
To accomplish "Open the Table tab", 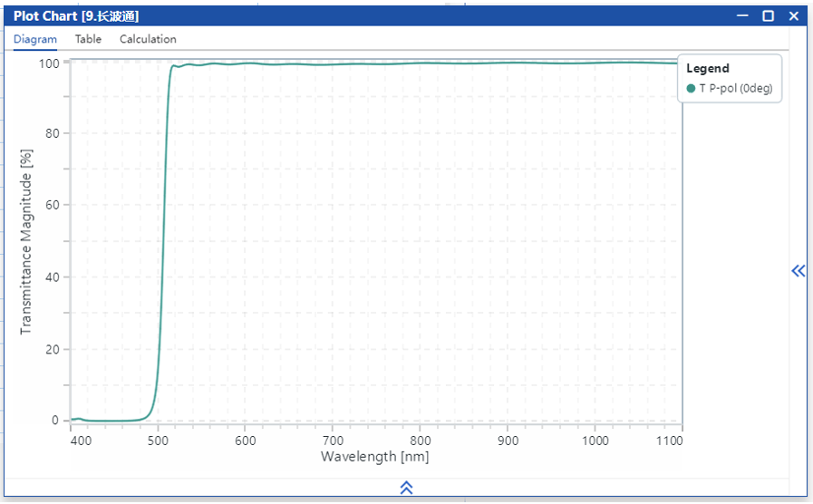I will click(x=88, y=39).
